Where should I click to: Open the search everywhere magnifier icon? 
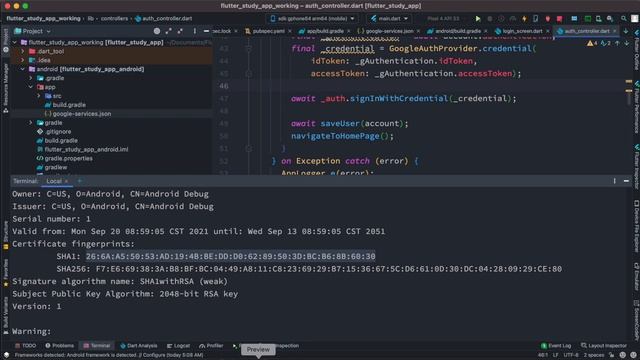624,19
